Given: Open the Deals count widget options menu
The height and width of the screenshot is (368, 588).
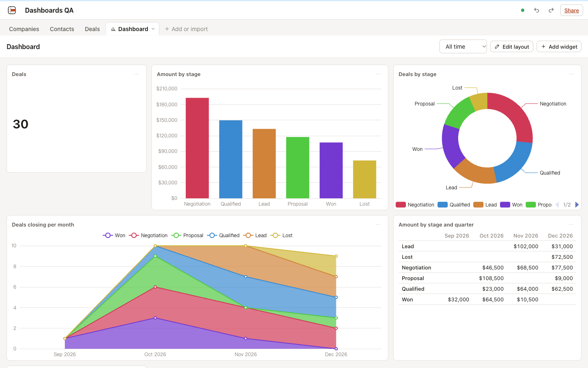Looking at the screenshot, I should click(136, 74).
